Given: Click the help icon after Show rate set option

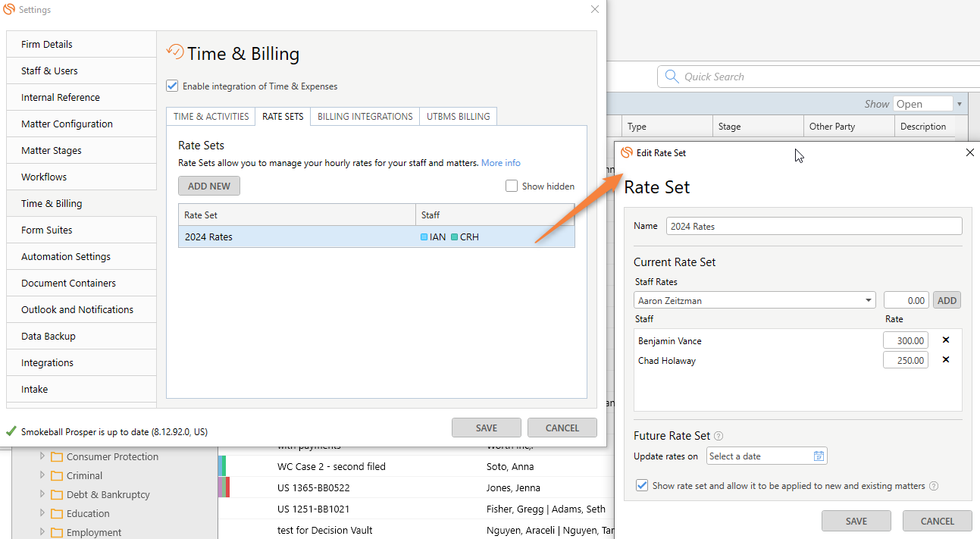Looking at the screenshot, I should click(934, 486).
